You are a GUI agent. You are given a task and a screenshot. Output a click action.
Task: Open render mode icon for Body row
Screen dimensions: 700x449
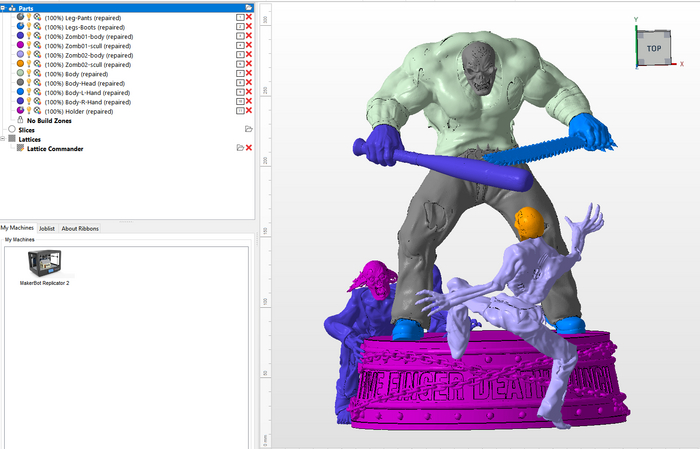[x=38, y=73]
